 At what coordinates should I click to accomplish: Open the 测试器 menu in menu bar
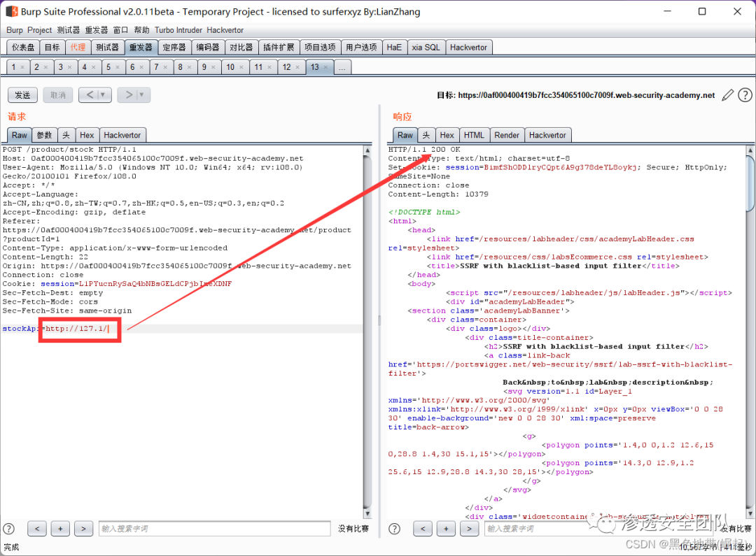pyautogui.click(x=69, y=30)
